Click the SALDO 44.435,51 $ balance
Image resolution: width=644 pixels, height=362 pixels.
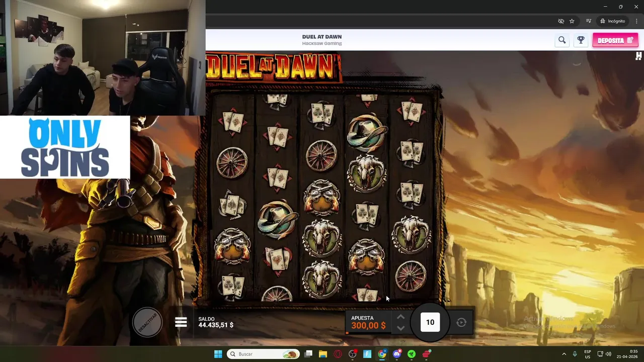216,322
